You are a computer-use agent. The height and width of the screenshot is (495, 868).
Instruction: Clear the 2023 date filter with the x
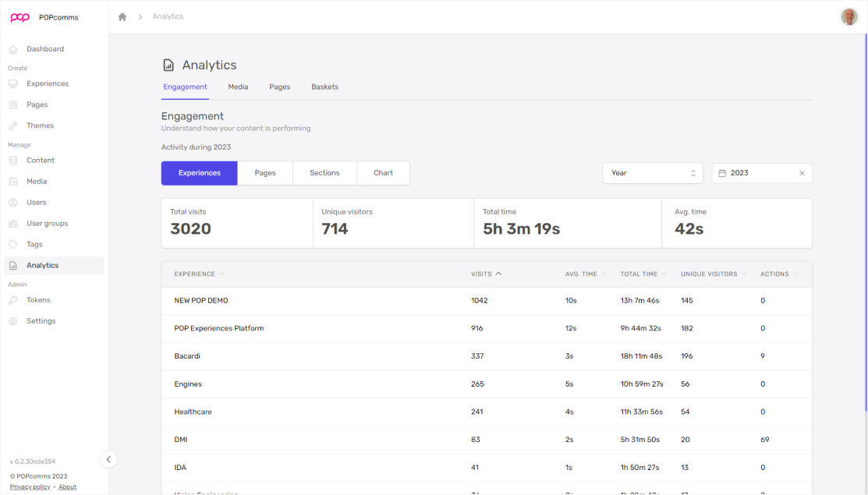pos(802,173)
